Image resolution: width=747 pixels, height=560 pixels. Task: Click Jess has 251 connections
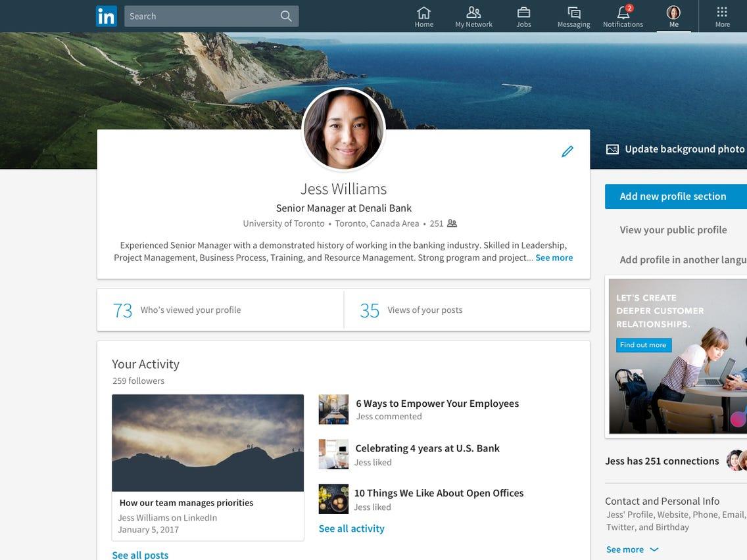[x=662, y=461]
